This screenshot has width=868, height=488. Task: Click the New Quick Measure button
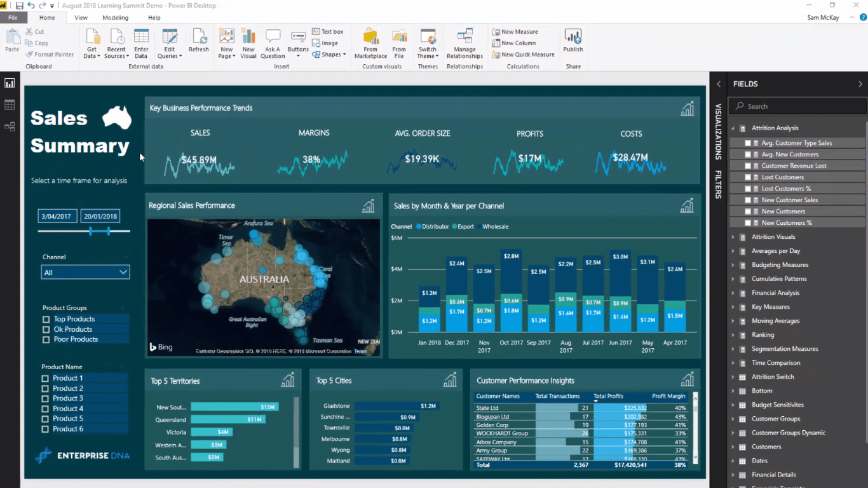coord(523,55)
